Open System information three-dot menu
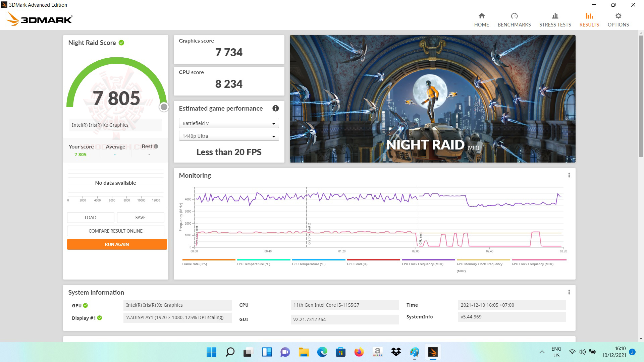644x362 pixels. click(x=569, y=292)
